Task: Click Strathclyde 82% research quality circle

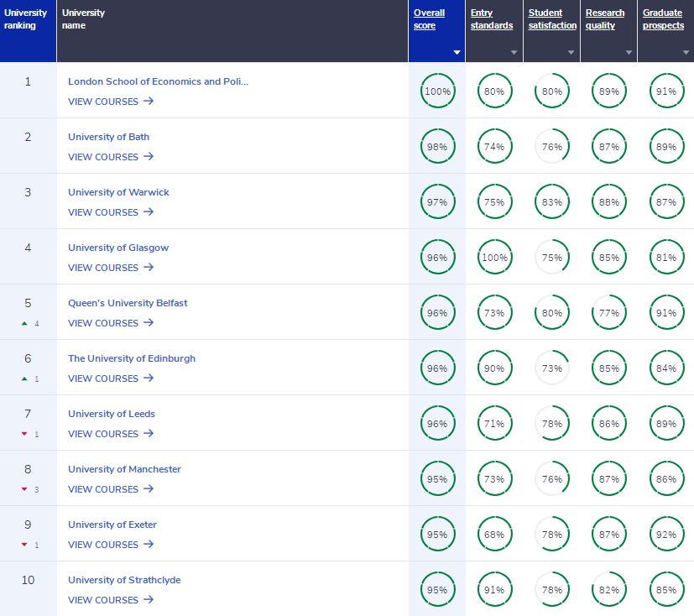Action: pos(609,589)
